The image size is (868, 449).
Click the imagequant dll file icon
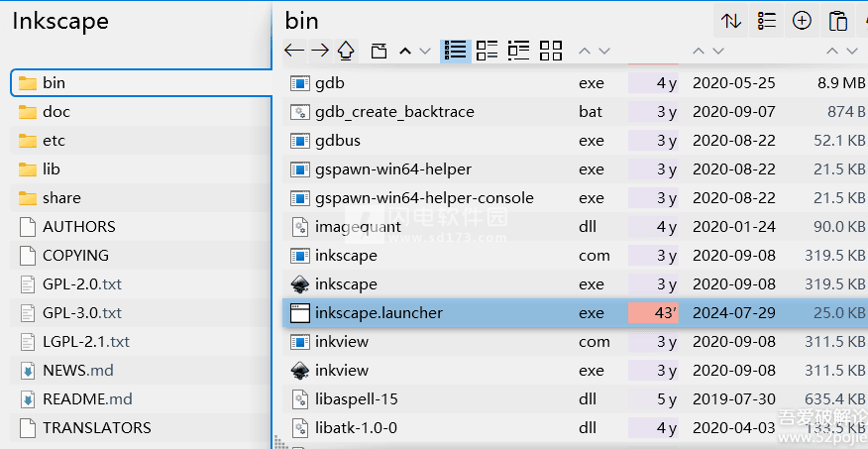[x=299, y=227]
